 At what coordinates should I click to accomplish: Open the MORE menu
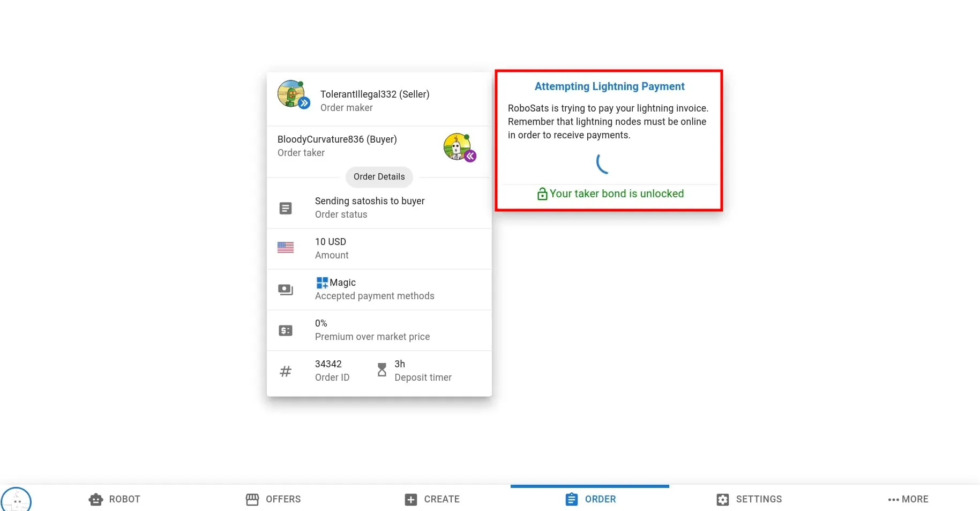pyautogui.click(x=908, y=499)
